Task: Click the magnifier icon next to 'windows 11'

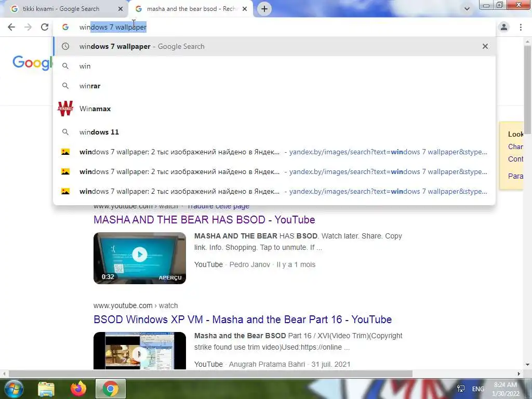Action: 65,132
